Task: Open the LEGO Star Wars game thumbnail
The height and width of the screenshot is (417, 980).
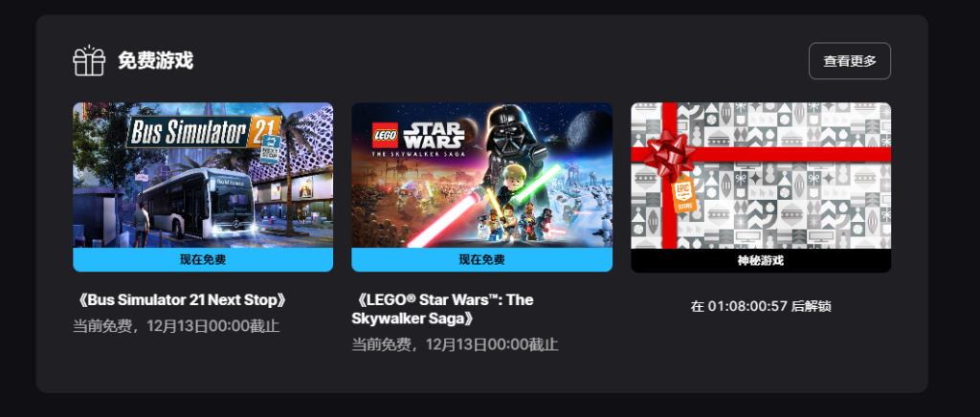Action: tap(482, 175)
